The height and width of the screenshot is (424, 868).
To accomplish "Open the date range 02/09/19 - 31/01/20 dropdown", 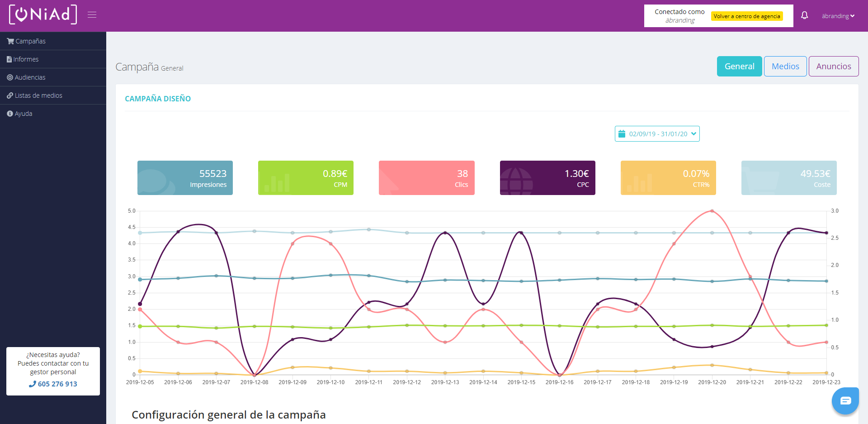I will click(x=657, y=134).
